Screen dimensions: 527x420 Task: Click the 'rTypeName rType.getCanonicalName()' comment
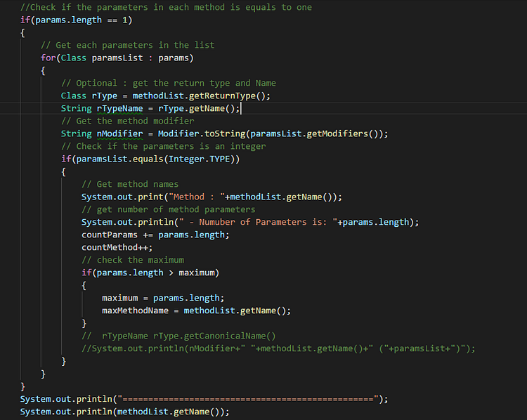tap(178, 336)
